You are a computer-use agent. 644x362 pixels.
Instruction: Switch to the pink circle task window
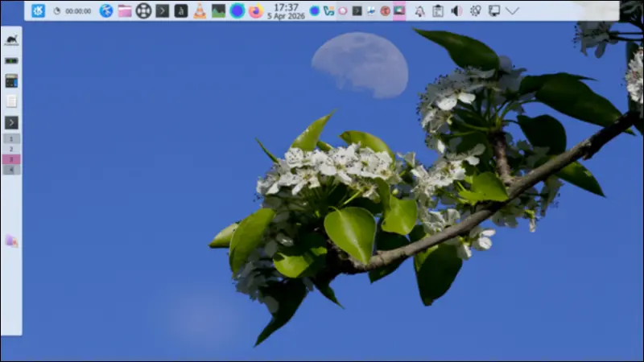click(x=343, y=11)
